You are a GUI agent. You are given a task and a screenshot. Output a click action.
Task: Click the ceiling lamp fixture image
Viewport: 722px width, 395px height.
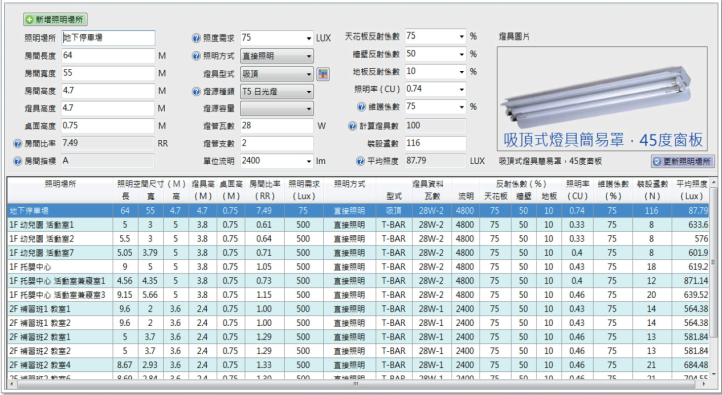click(x=602, y=98)
